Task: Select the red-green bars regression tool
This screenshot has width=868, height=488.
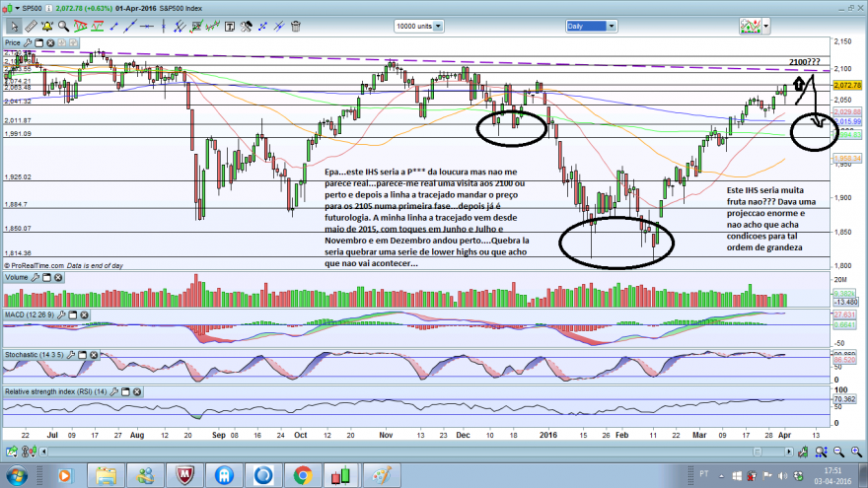Action: coord(213,26)
